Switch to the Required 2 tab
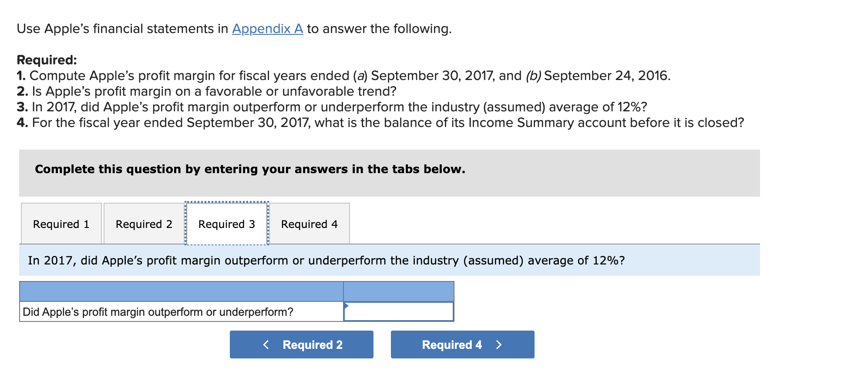The width and height of the screenshot is (868, 388). (x=144, y=224)
